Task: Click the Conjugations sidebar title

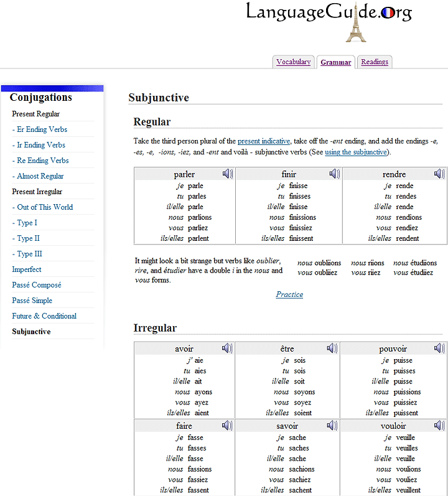Action: point(41,97)
